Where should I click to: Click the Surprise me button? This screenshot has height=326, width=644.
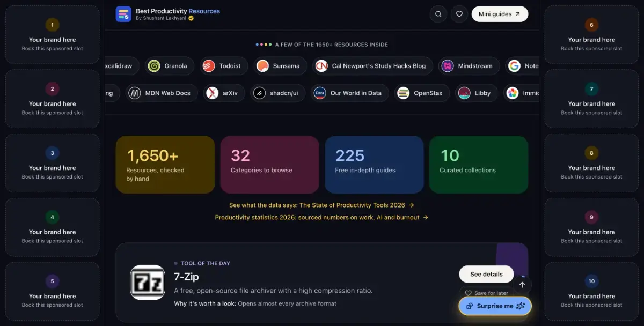495,306
